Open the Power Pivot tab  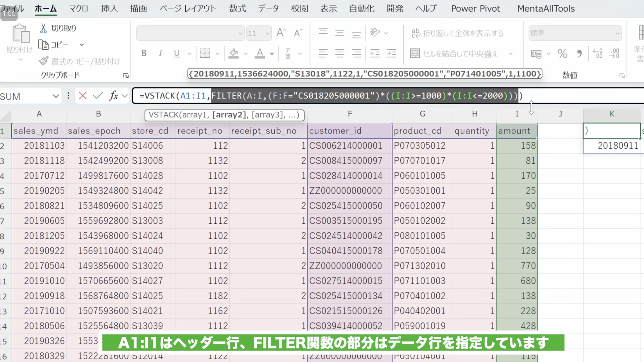point(475,9)
